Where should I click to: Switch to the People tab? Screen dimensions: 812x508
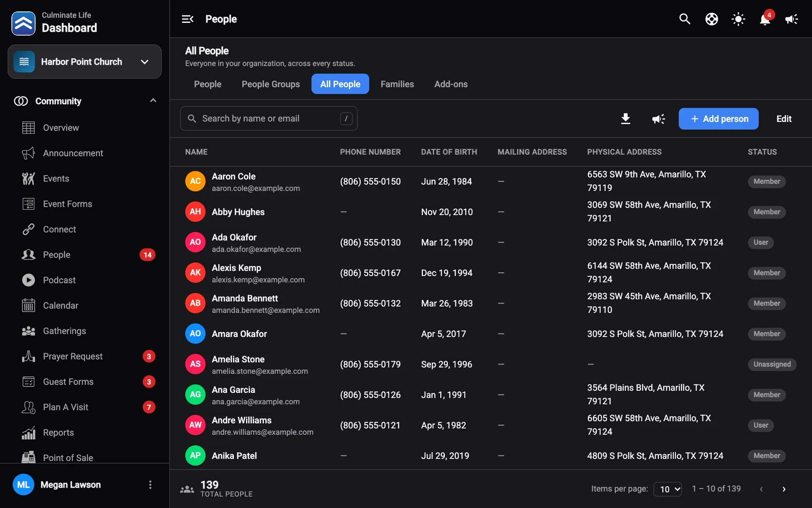click(208, 84)
